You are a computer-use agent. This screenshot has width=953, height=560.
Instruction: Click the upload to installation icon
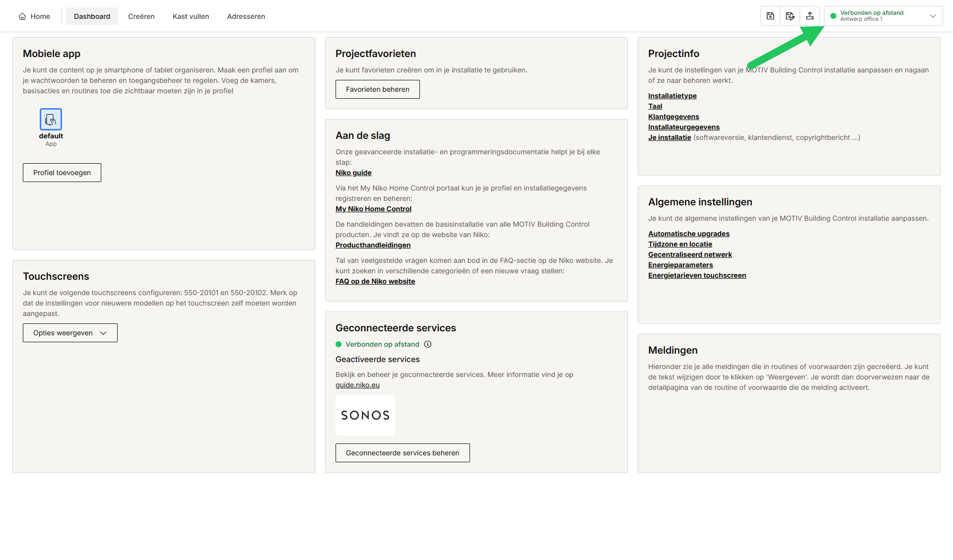810,16
